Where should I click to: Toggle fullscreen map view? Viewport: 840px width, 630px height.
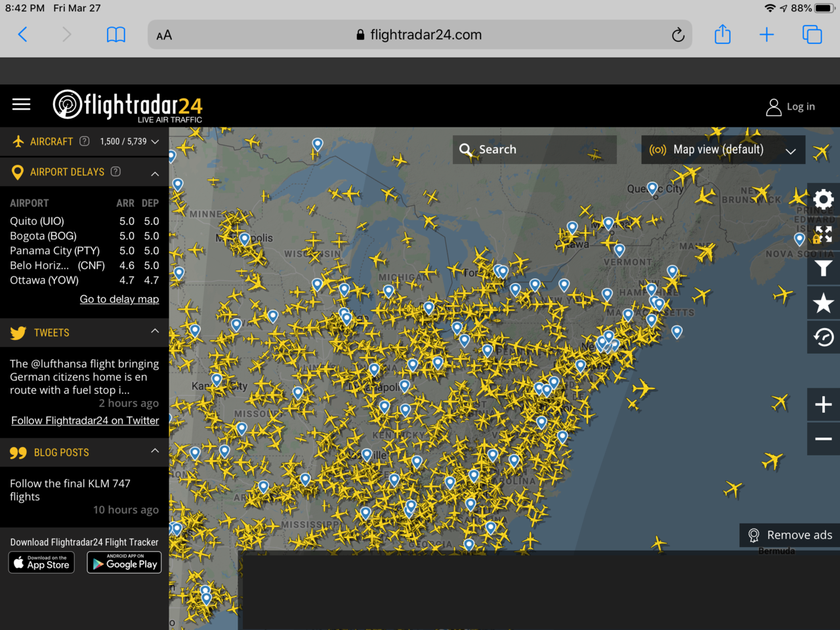[824, 234]
